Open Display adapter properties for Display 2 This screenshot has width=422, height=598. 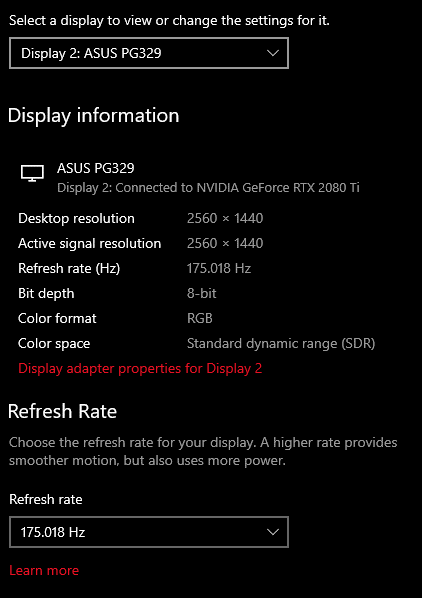coord(140,369)
